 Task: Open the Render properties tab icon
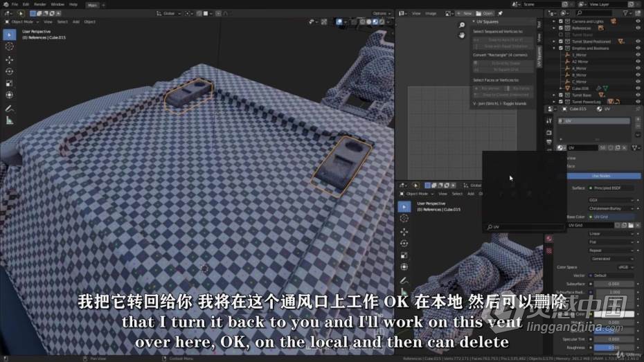[549, 133]
